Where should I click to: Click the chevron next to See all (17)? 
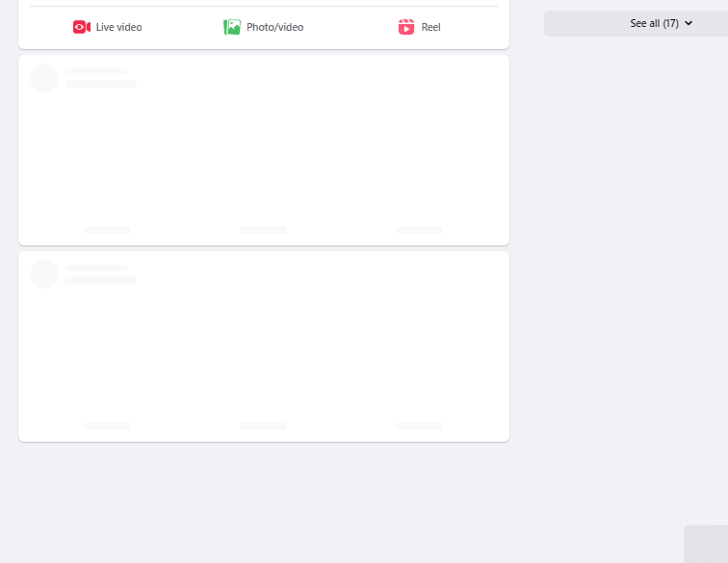tap(689, 23)
